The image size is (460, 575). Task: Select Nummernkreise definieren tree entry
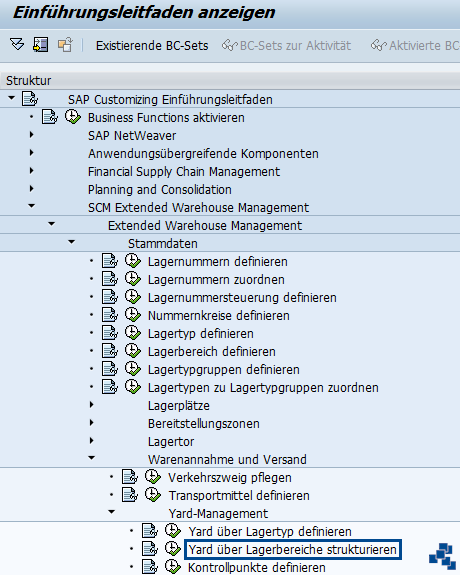[x=219, y=315]
